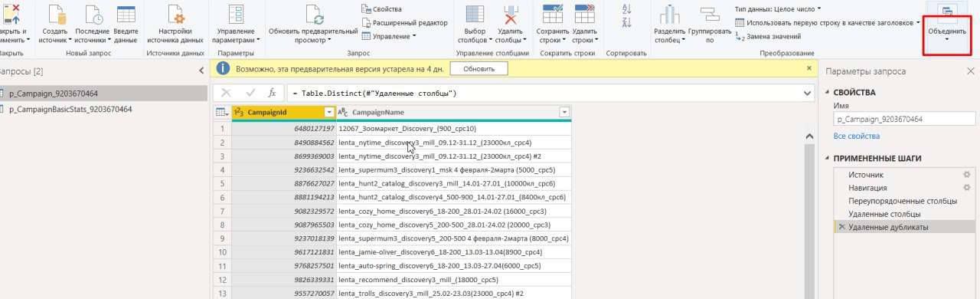Open the Расширенный редактор
The width and height of the screenshot is (980, 299).
[x=405, y=22]
